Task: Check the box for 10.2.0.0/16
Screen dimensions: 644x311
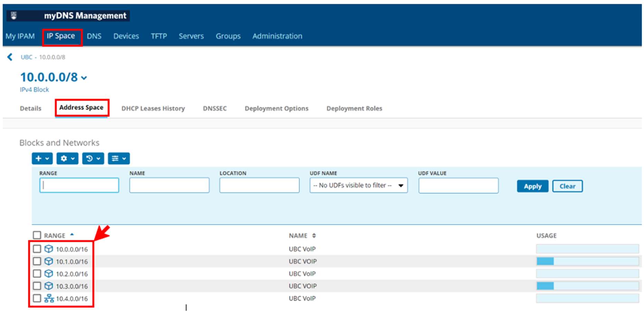Action: click(x=37, y=274)
